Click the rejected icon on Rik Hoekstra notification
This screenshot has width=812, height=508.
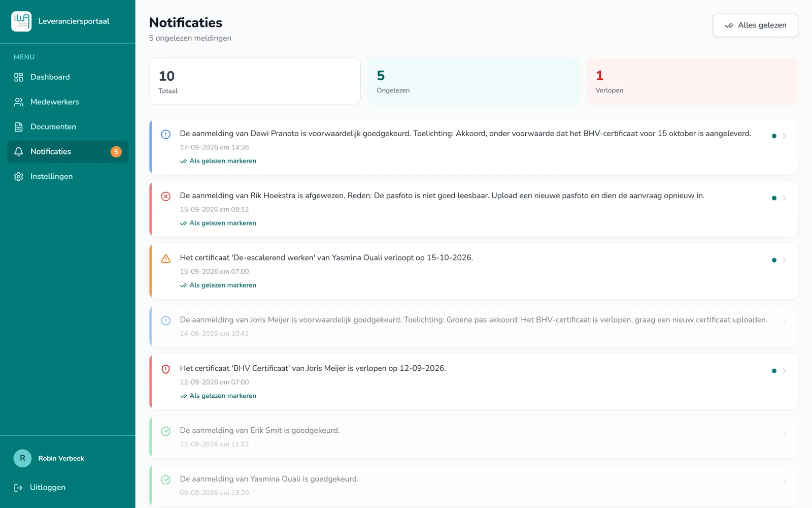pyautogui.click(x=166, y=197)
